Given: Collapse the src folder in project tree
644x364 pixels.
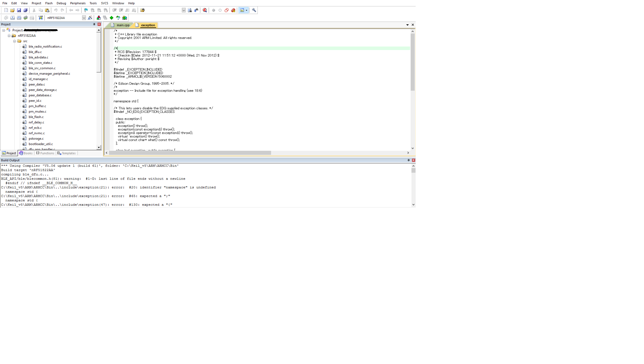Looking at the screenshot, I should click(15, 41).
